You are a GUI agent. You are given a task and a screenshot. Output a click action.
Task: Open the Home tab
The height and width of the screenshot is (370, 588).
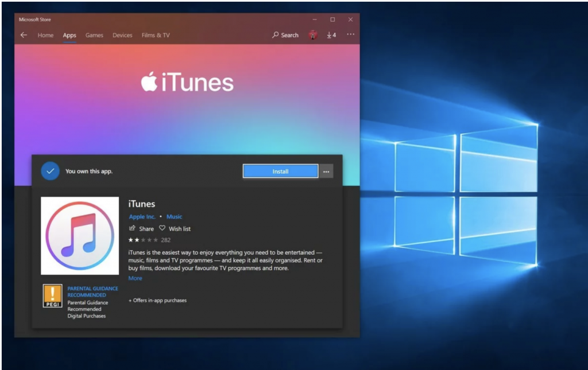click(x=45, y=35)
